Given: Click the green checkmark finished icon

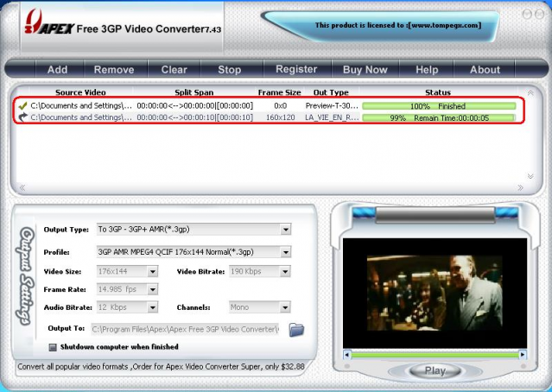Looking at the screenshot, I should coord(22,105).
